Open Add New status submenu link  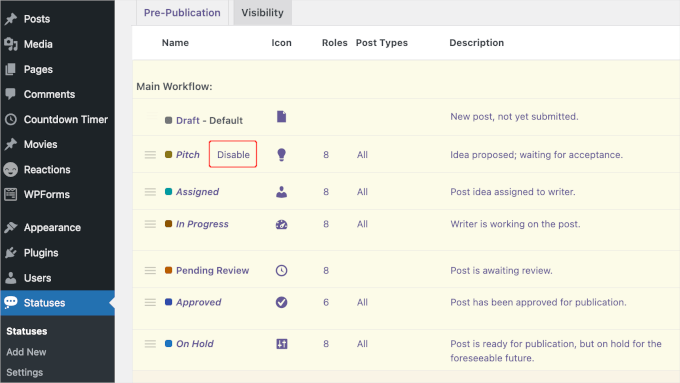[26, 352]
